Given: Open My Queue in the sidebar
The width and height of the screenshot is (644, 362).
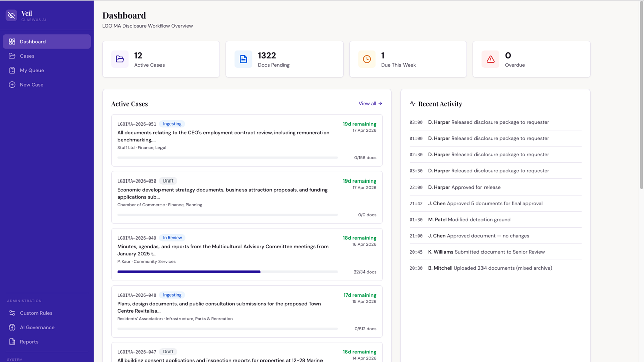Looking at the screenshot, I should coord(46,70).
